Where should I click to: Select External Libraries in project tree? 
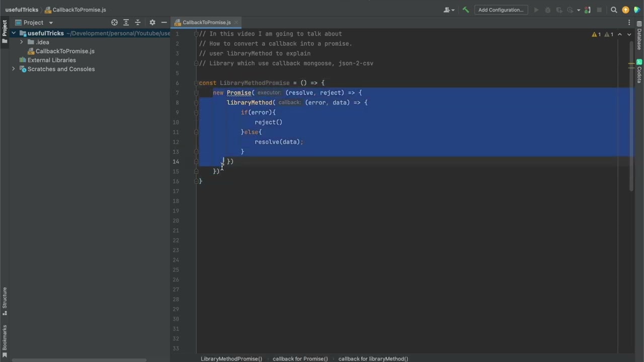(52, 60)
